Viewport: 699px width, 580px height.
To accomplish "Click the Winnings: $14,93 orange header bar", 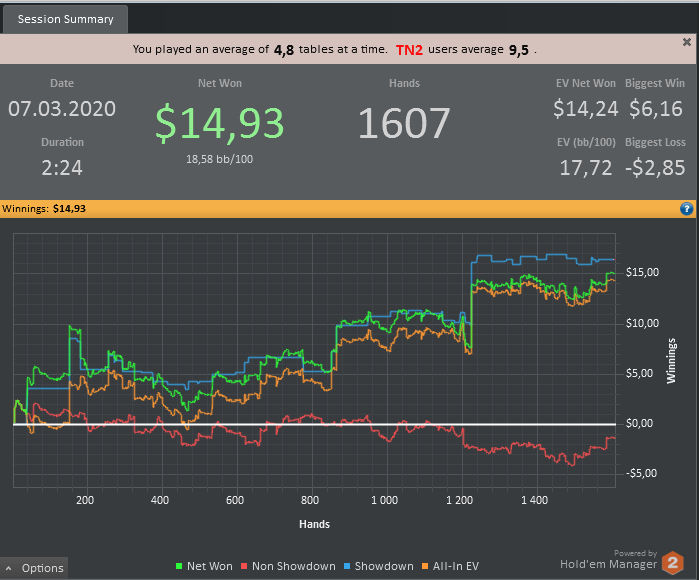I will tap(348, 209).
